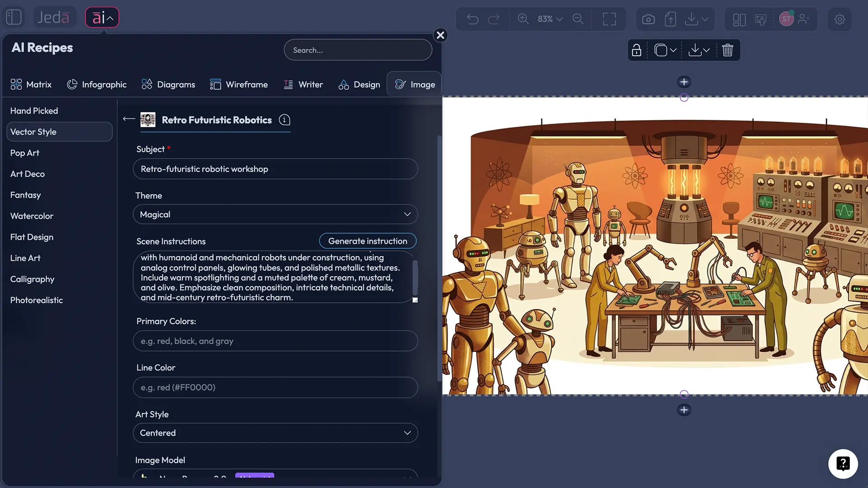Switch to the Wireframe tab
The image size is (868, 488).
(239, 84)
